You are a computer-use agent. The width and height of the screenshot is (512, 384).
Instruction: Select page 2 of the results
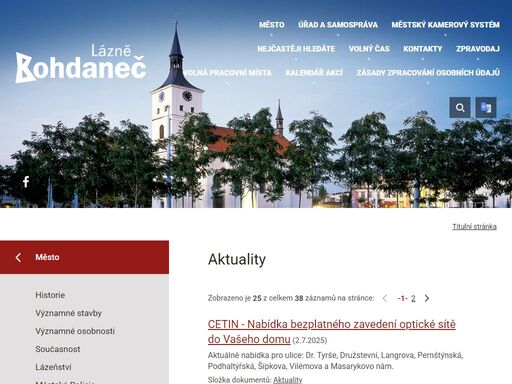[x=413, y=298]
